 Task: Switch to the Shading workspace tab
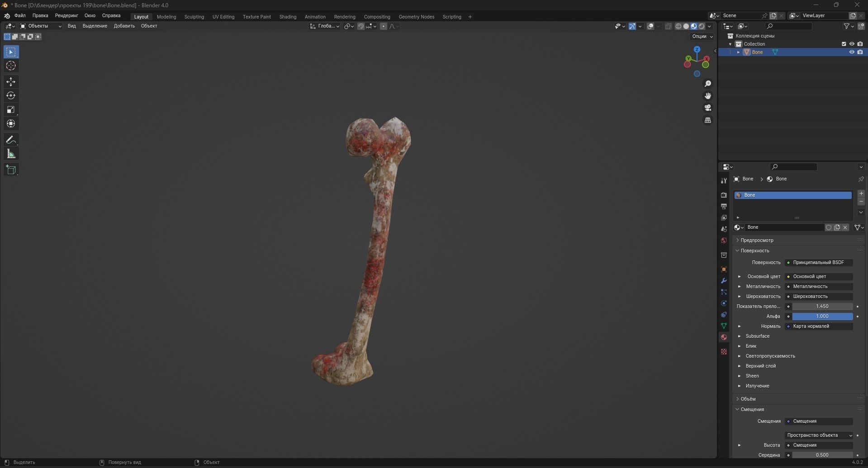click(288, 17)
